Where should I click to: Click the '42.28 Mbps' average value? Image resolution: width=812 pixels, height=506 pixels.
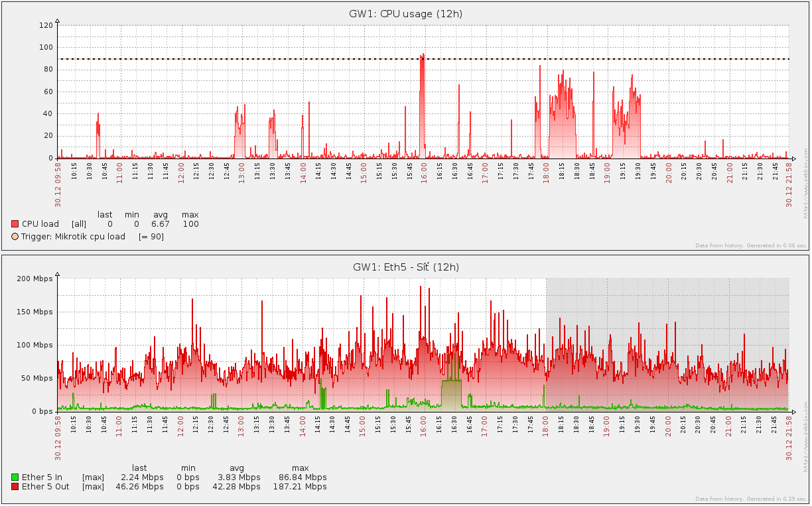pyautogui.click(x=237, y=487)
